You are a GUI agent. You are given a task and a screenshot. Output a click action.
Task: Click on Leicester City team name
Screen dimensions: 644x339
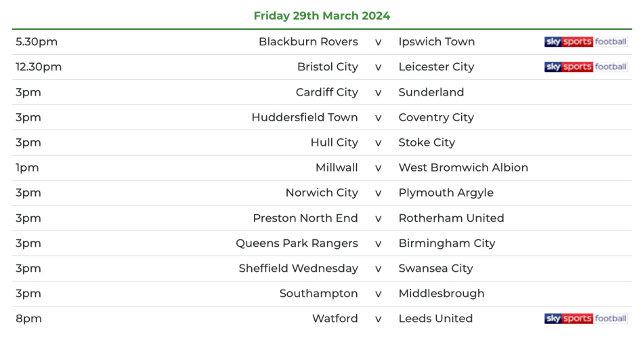(436, 67)
